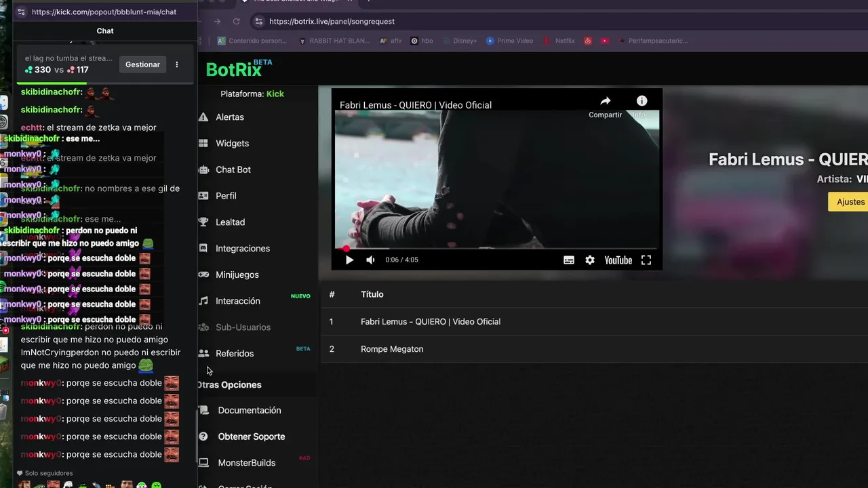Click video title Fabri Lemus - QUIERO
The image size is (868, 488).
[x=415, y=105]
